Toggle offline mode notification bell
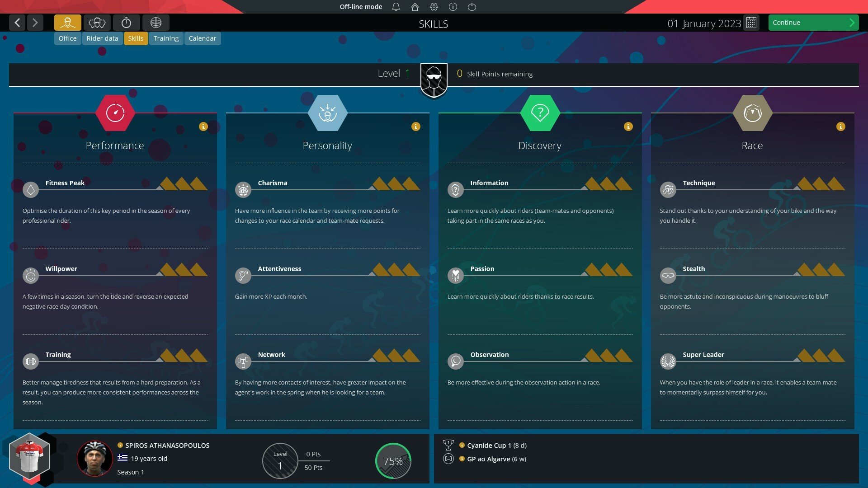 [396, 7]
